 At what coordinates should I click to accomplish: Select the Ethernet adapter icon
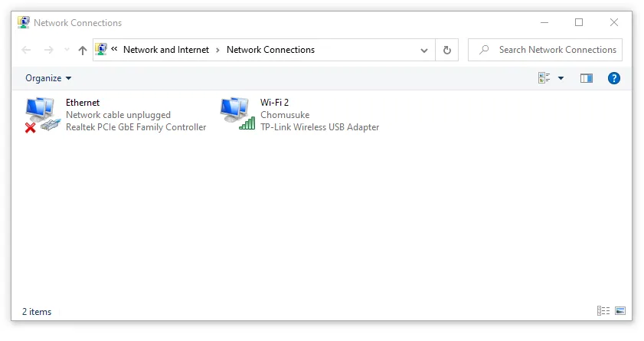tap(42, 115)
